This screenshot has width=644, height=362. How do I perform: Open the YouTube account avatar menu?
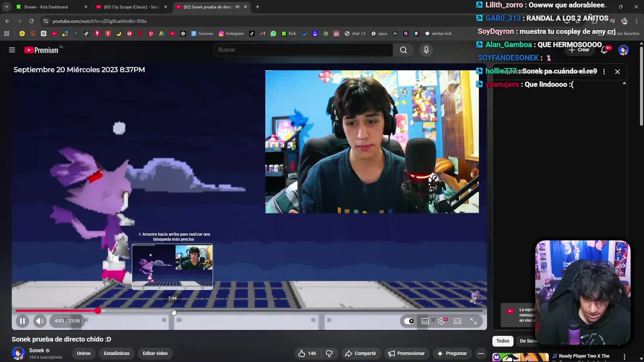point(623,50)
